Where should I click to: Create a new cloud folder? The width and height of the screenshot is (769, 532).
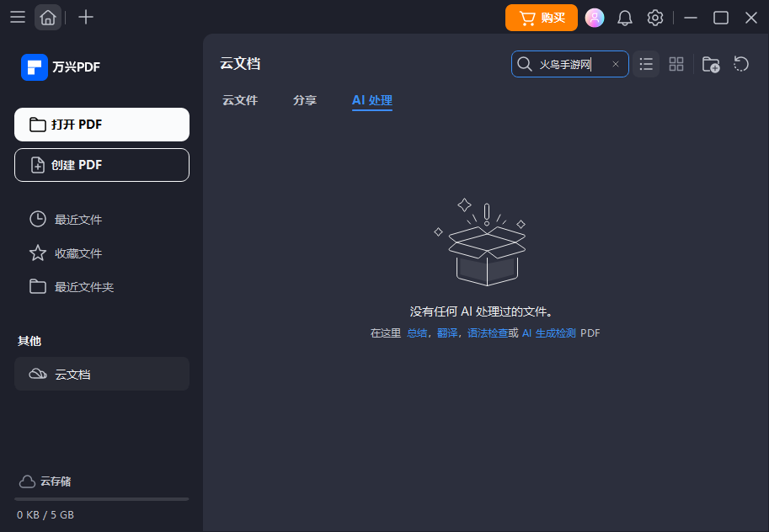(x=711, y=64)
